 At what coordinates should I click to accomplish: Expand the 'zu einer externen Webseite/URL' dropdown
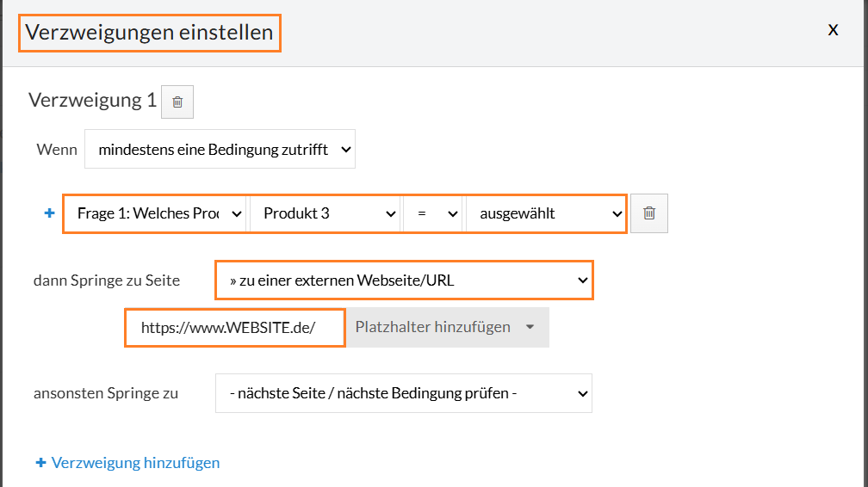click(x=403, y=280)
